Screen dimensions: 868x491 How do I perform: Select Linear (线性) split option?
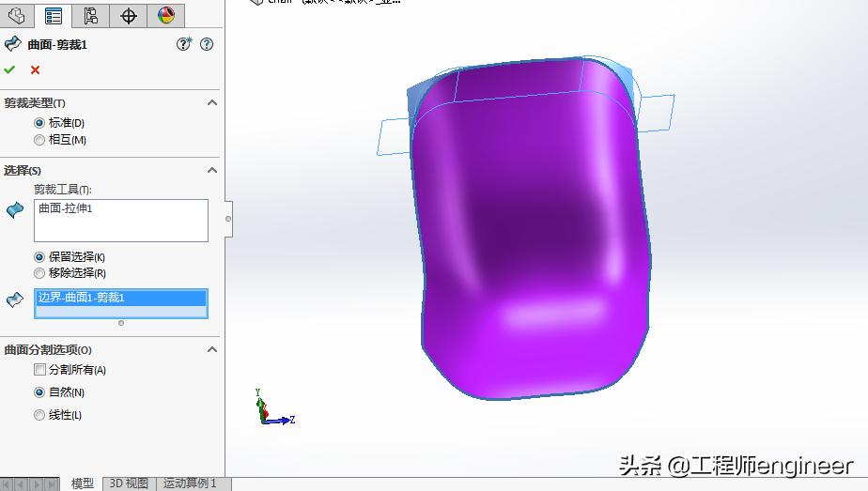pos(39,415)
